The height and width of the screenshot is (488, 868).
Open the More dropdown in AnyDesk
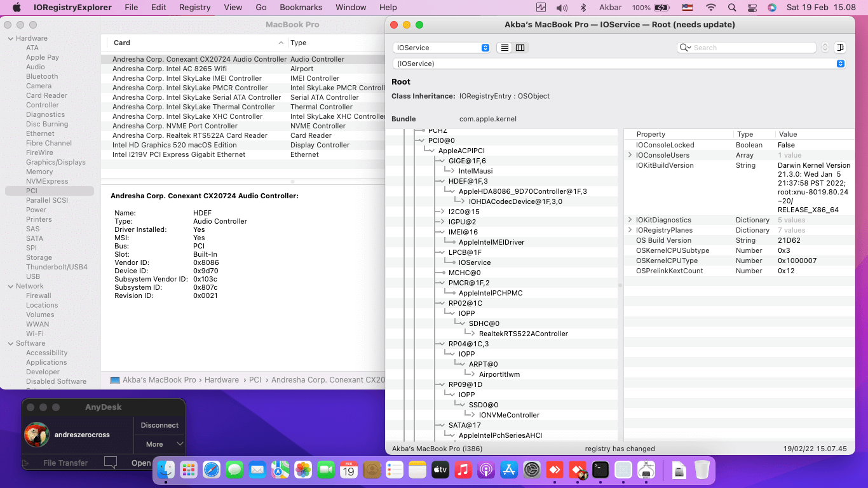click(x=159, y=444)
